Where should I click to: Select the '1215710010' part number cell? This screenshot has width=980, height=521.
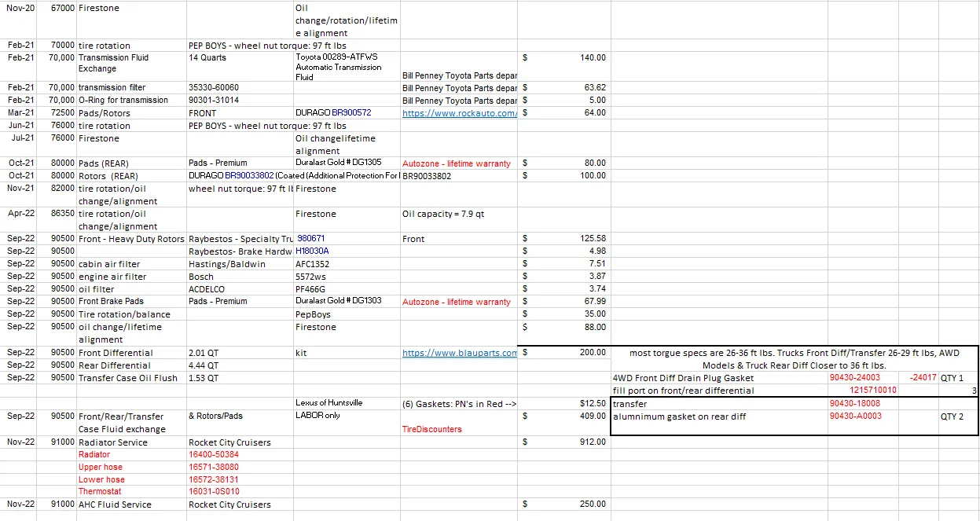(x=862, y=391)
